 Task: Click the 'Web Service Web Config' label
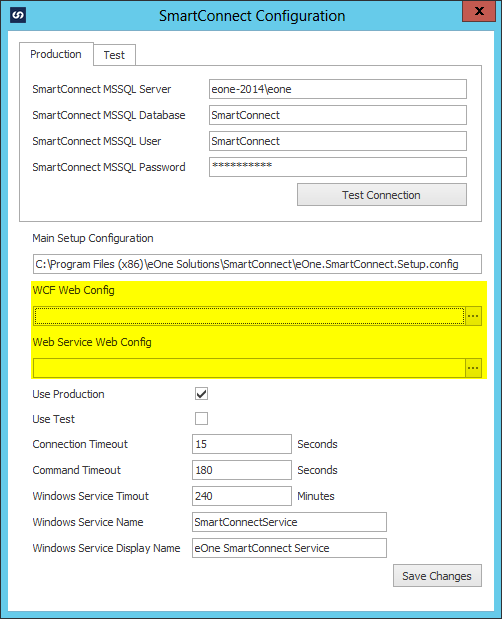[92, 342]
